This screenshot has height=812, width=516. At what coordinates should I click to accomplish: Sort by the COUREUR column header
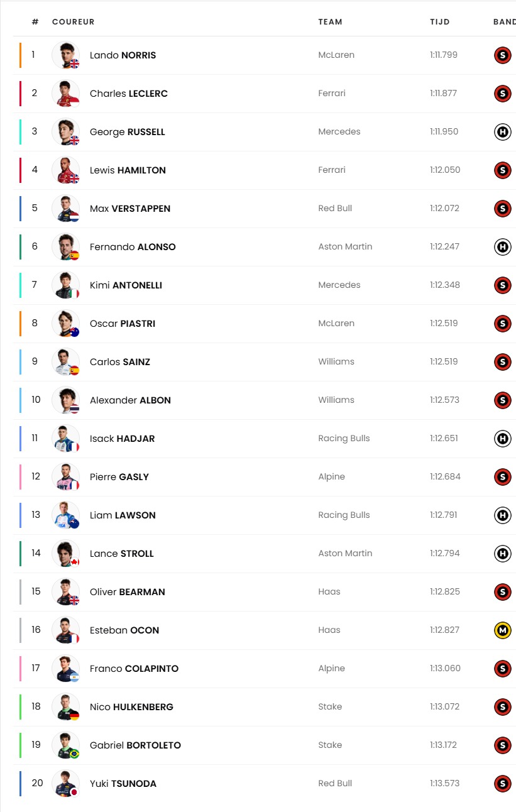74,22
